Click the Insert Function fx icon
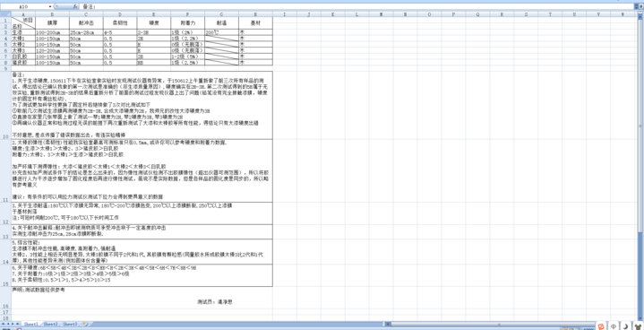The height and width of the screenshot is (330, 644). tap(75, 6)
